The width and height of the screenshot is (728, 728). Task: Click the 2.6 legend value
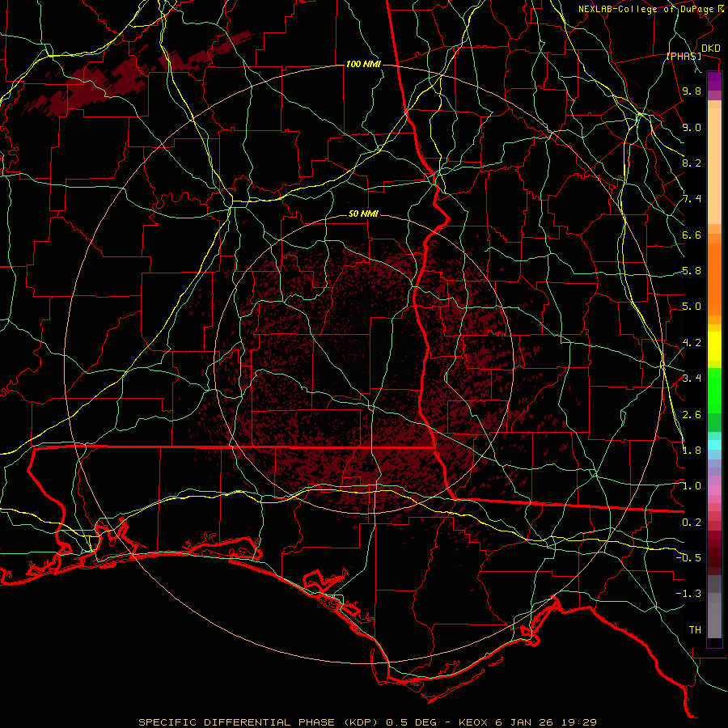[x=692, y=414]
